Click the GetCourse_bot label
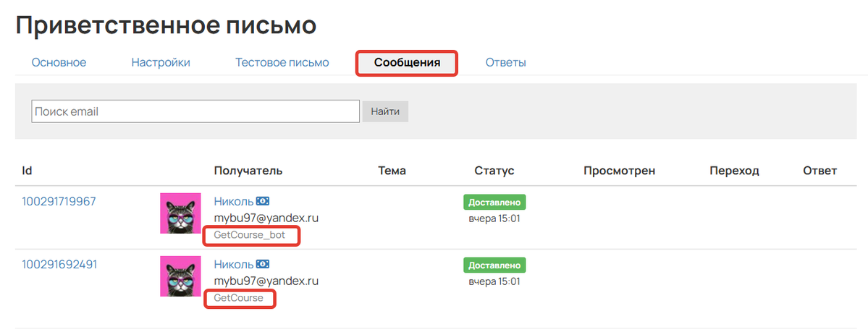This screenshot has width=868, height=332. click(x=250, y=235)
